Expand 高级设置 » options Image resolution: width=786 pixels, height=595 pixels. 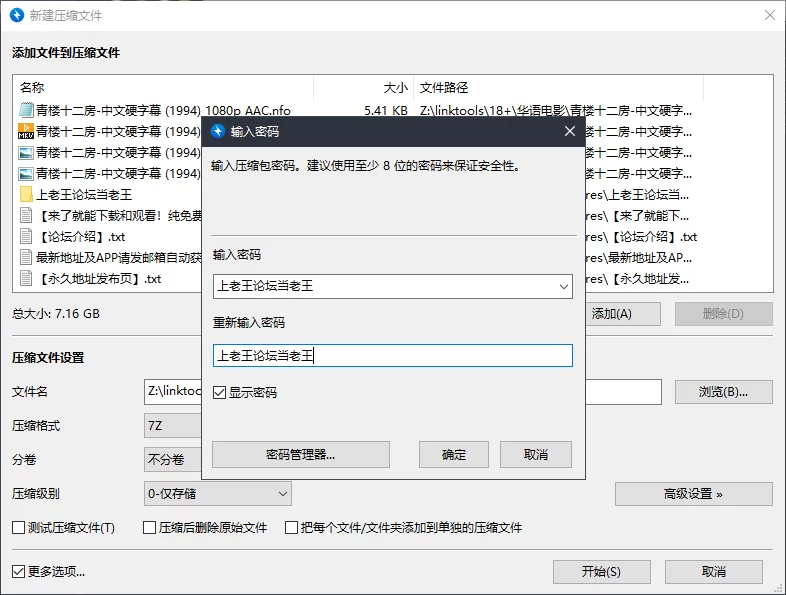pos(694,494)
